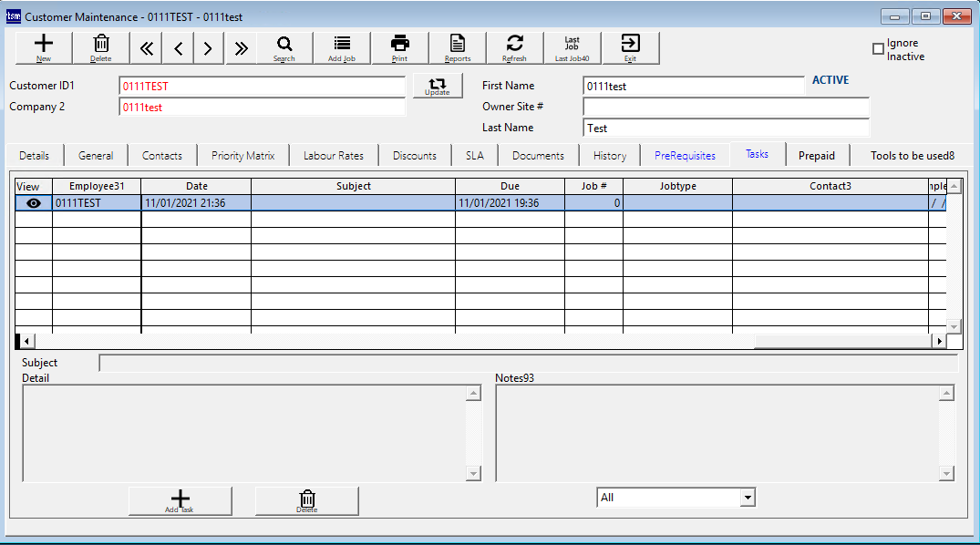Image resolution: width=980 pixels, height=545 pixels.
Task: Open Reports from the toolbar
Action: point(457,47)
